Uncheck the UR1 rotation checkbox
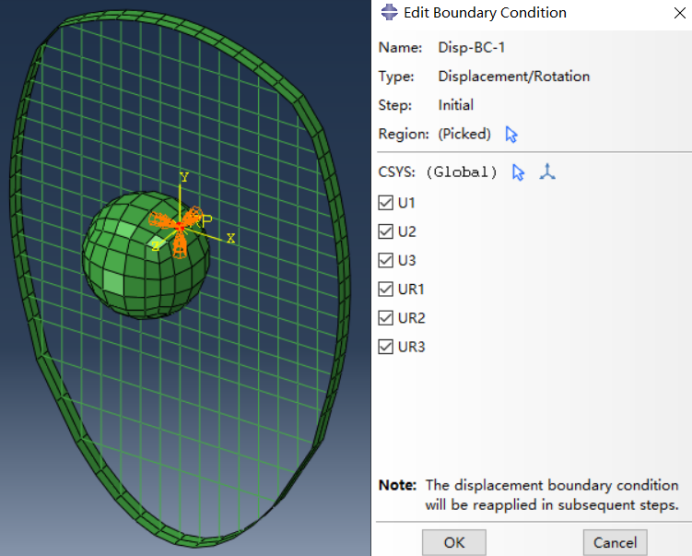The image size is (692, 556). [386, 290]
